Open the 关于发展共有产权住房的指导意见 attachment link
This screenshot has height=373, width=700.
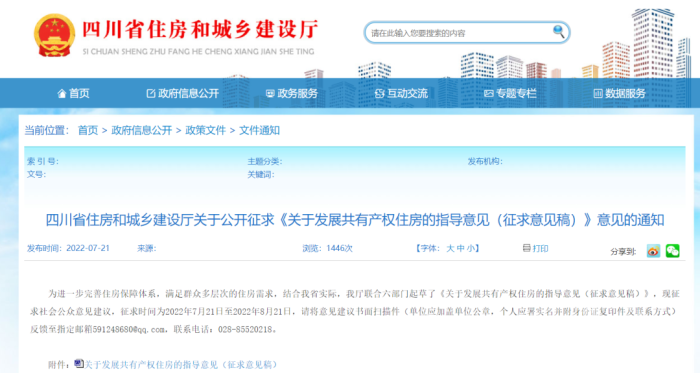tap(181, 365)
